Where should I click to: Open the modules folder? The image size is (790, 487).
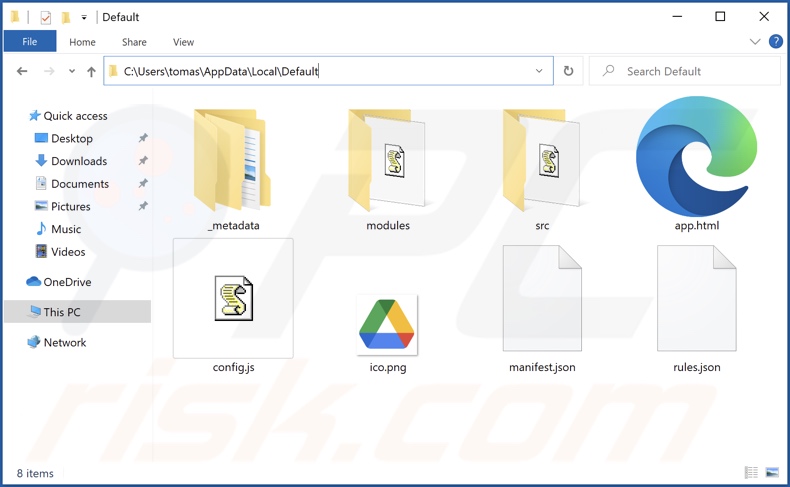click(387, 160)
